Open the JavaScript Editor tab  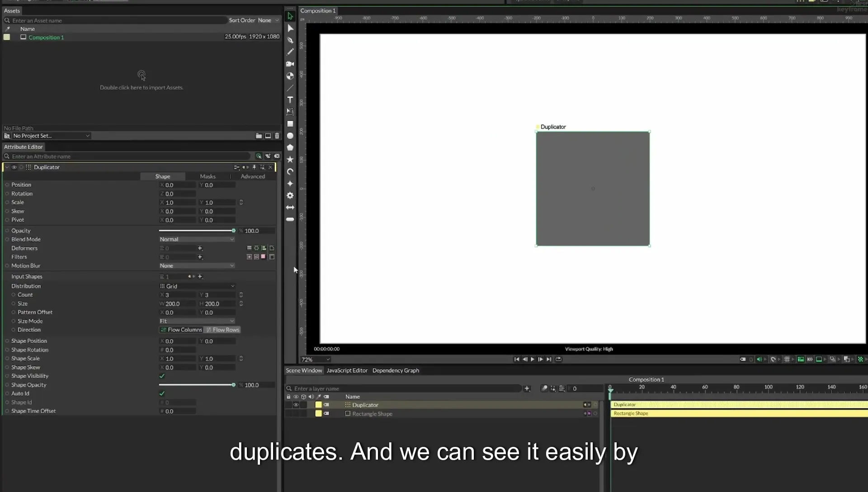(x=347, y=370)
